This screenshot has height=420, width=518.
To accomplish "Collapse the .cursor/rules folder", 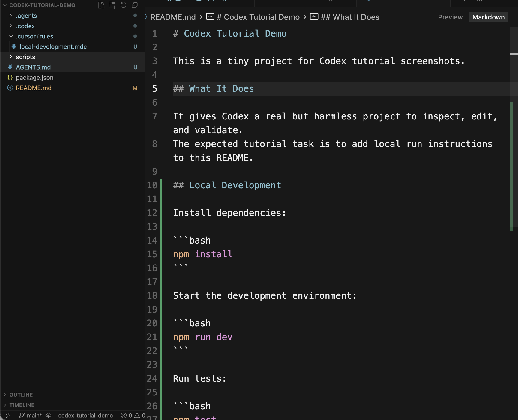I will [x=11, y=36].
